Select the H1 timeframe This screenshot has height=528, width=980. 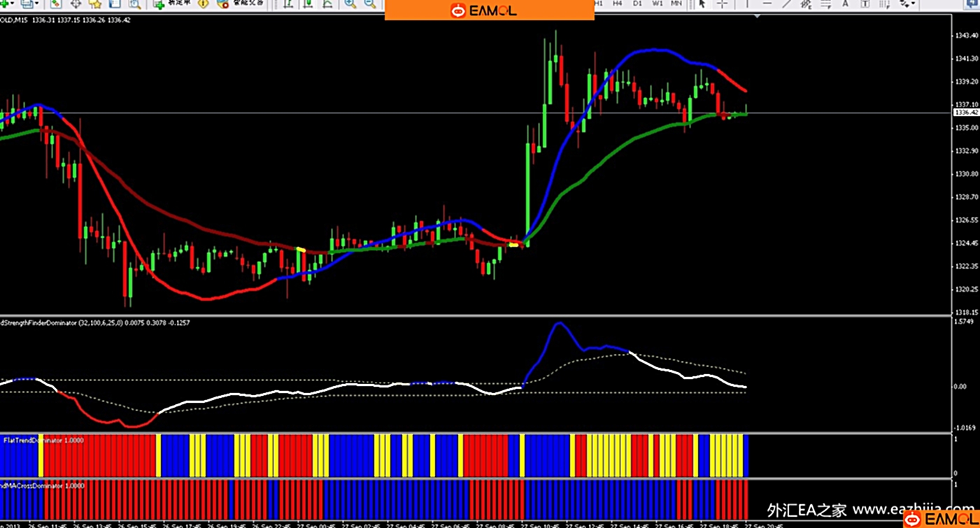tap(598, 3)
